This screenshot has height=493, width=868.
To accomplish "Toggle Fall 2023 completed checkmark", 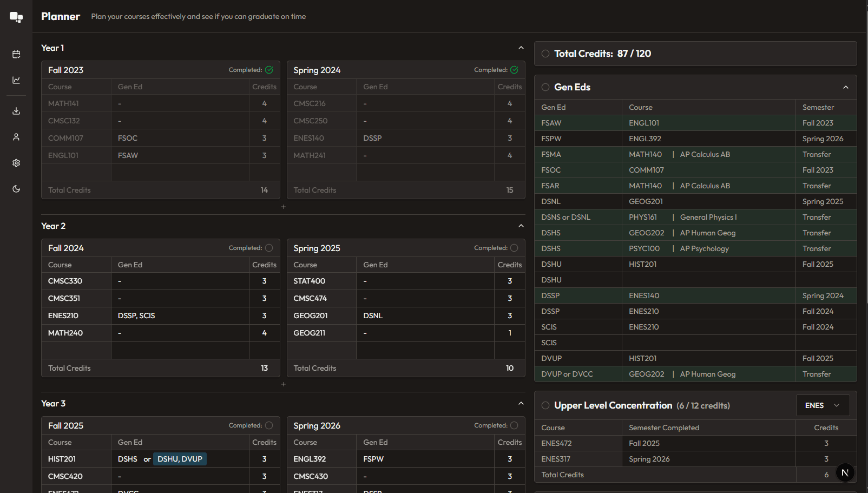I will point(269,70).
